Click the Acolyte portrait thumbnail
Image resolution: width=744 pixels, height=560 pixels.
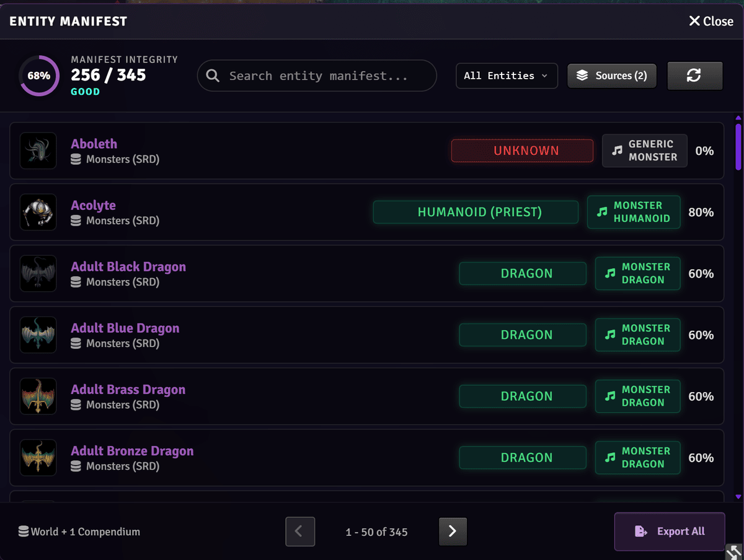(38, 212)
